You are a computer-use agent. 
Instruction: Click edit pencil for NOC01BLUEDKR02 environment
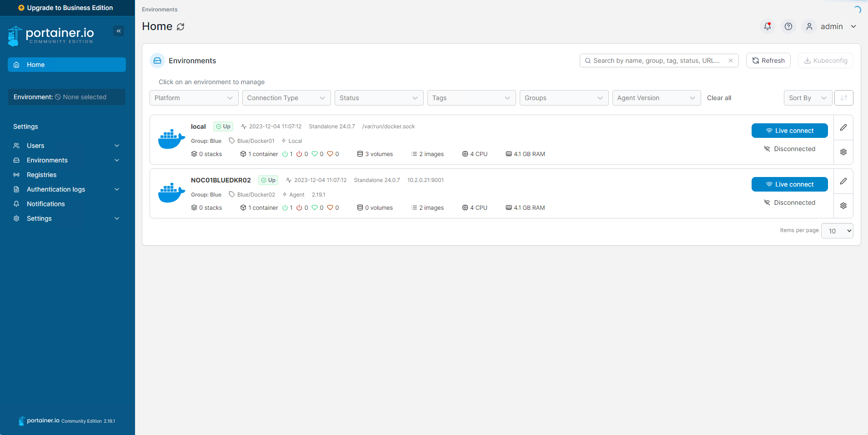[843, 181]
